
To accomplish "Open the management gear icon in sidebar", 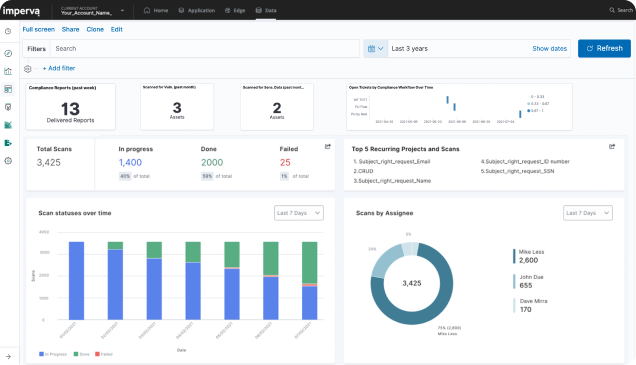I will (8, 161).
